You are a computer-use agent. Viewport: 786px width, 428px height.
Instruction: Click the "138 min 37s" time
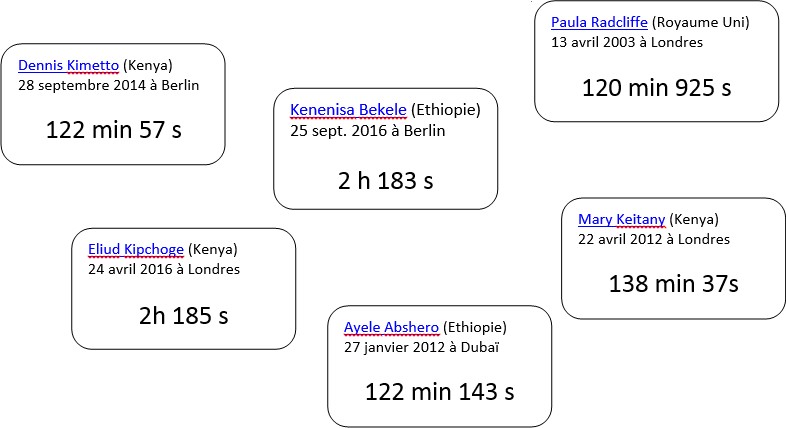pos(673,284)
